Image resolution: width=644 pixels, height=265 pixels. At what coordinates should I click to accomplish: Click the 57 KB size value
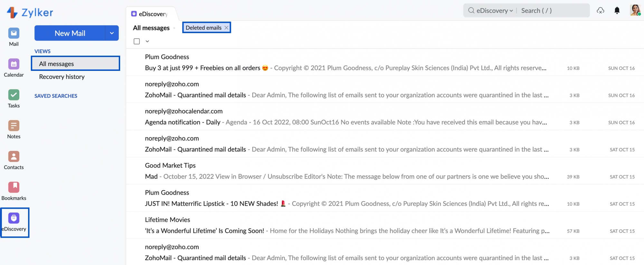click(573, 231)
